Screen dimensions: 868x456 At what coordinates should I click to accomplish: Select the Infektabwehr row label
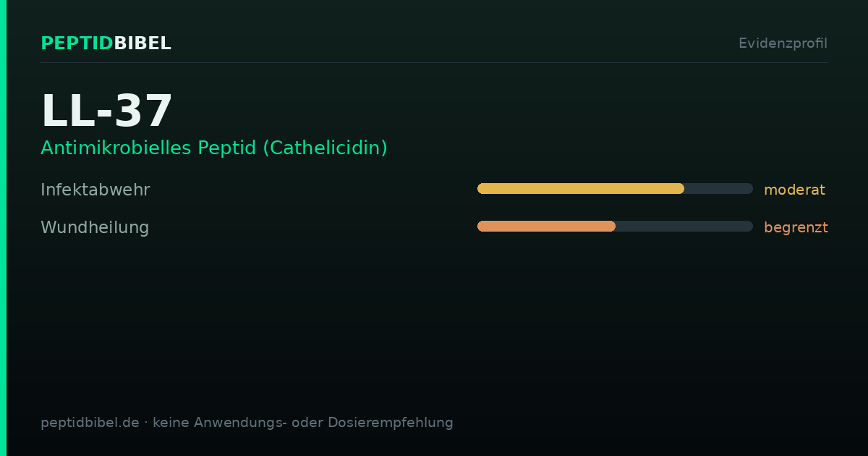95,190
